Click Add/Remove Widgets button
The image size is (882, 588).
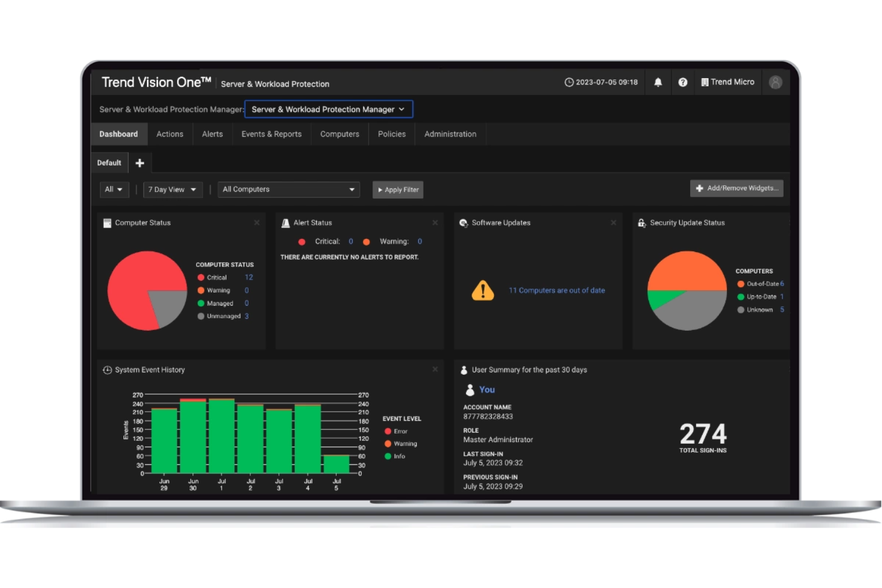point(737,188)
